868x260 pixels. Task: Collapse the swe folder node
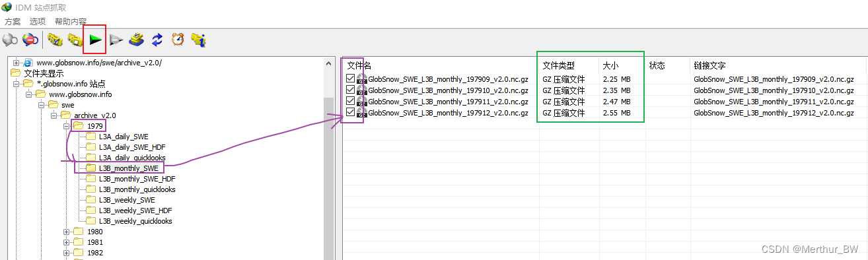tap(41, 105)
